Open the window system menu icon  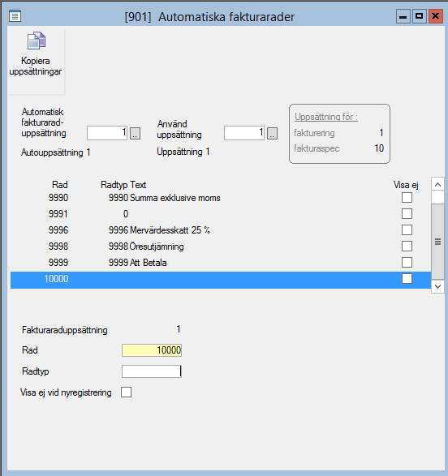point(15,15)
